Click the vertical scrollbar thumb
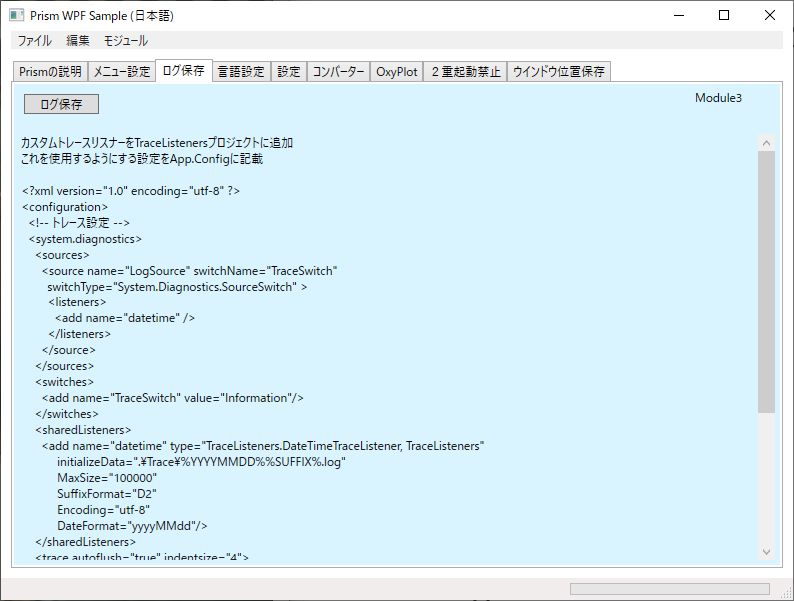Viewport: 794px width, 601px height. click(766, 282)
